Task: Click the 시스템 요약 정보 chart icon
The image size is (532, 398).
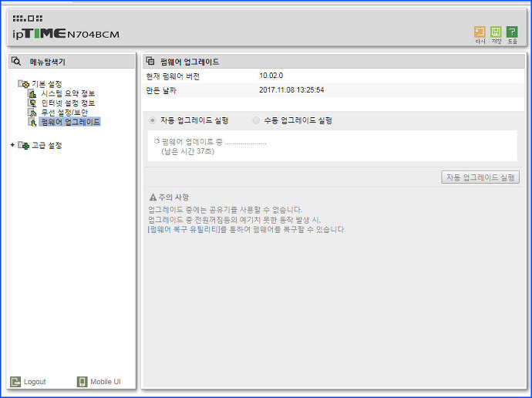Action: coord(32,93)
